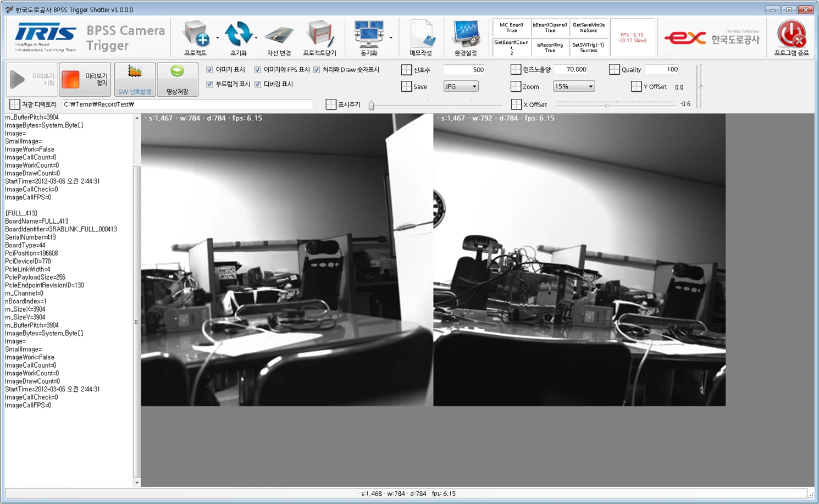819x504 pixels.
Task: Click the app icon in title bar
Action: click(9, 9)
